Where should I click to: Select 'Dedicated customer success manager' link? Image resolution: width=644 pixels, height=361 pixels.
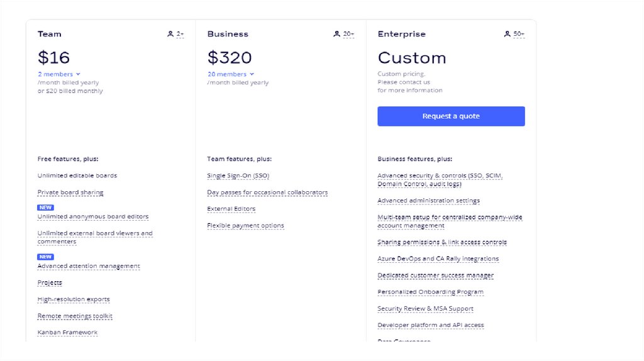[x=435, y=275]
